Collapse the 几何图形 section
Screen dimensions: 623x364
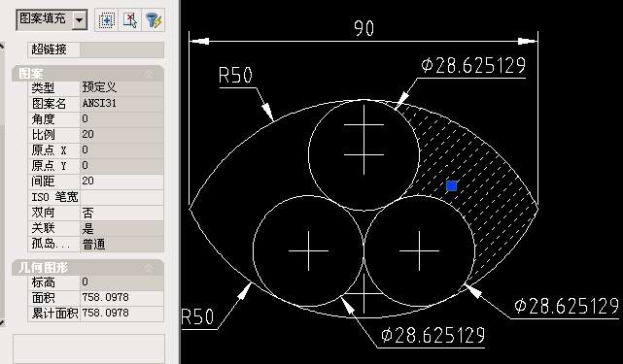tap(150, 268)
